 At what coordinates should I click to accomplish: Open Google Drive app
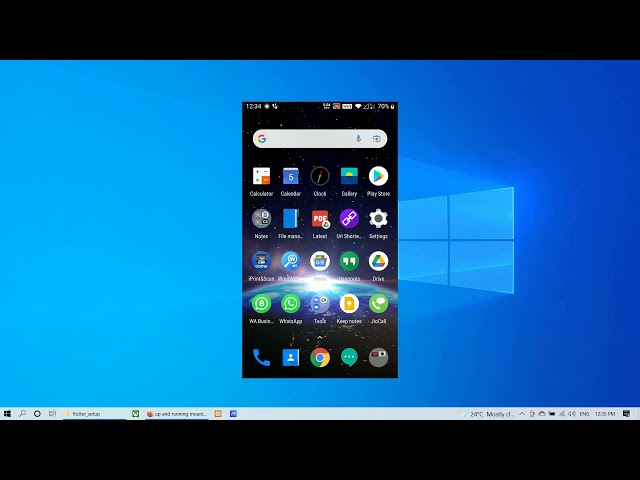point(378,262)
